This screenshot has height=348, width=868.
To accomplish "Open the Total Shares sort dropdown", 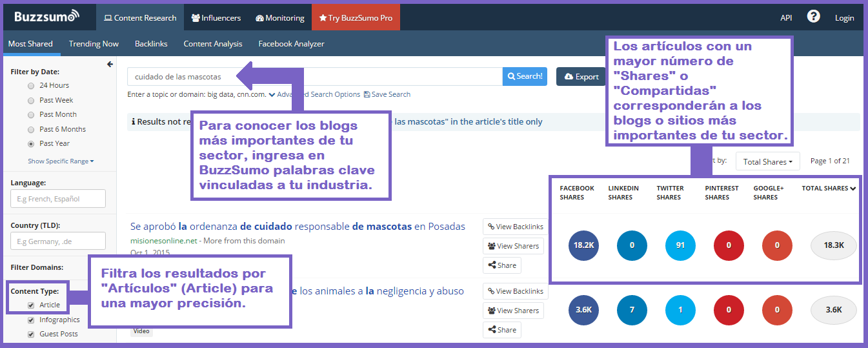I will click(767, 161).
